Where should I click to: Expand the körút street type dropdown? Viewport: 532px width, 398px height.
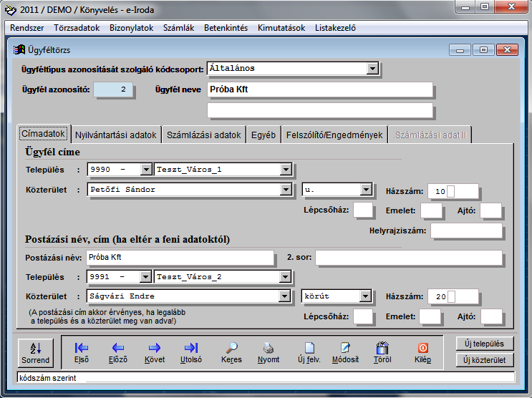[365, 296]
